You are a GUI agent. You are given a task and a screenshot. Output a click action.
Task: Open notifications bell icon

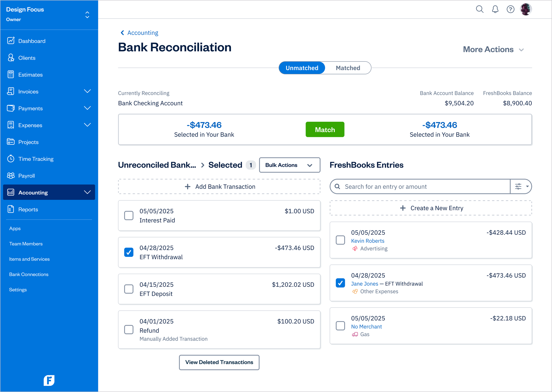pyautogui.click(x=495, y=9)
